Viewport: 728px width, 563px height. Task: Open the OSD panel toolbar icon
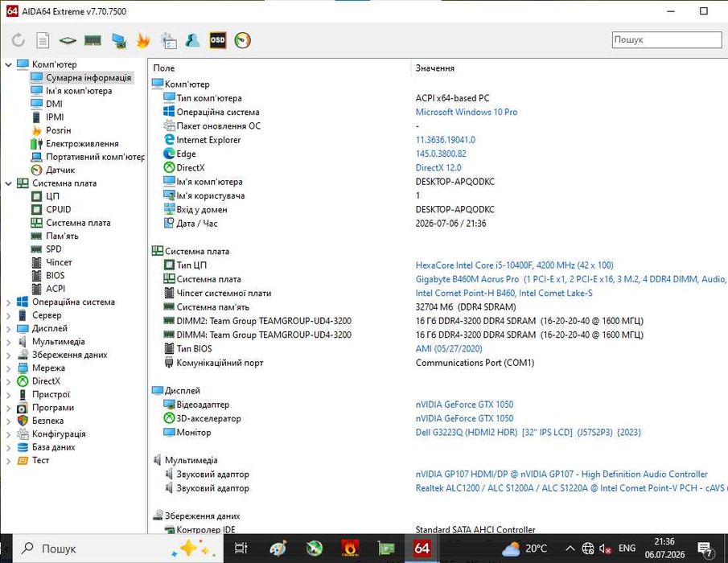pyautogui.click(x=217, y=40)
